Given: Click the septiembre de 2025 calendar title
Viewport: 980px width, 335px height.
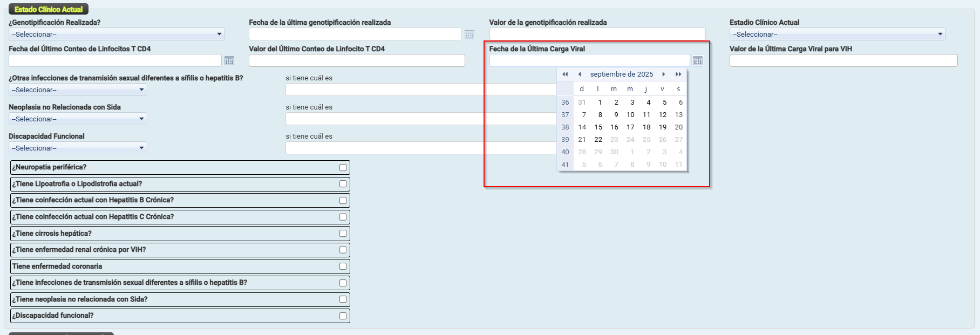Looking at the screenshot, I should click(622, 74).
